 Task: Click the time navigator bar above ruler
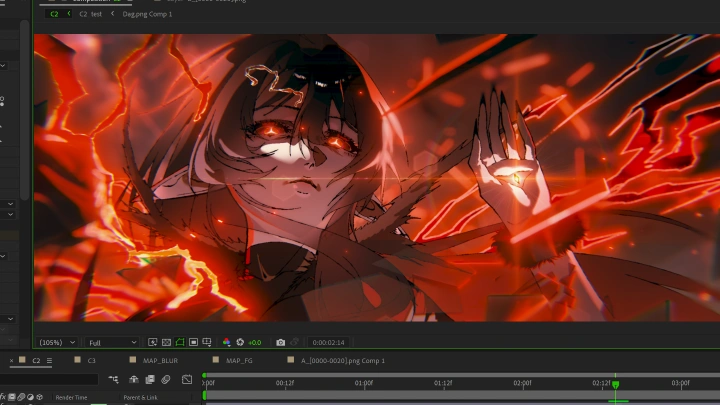coord(462,375)
